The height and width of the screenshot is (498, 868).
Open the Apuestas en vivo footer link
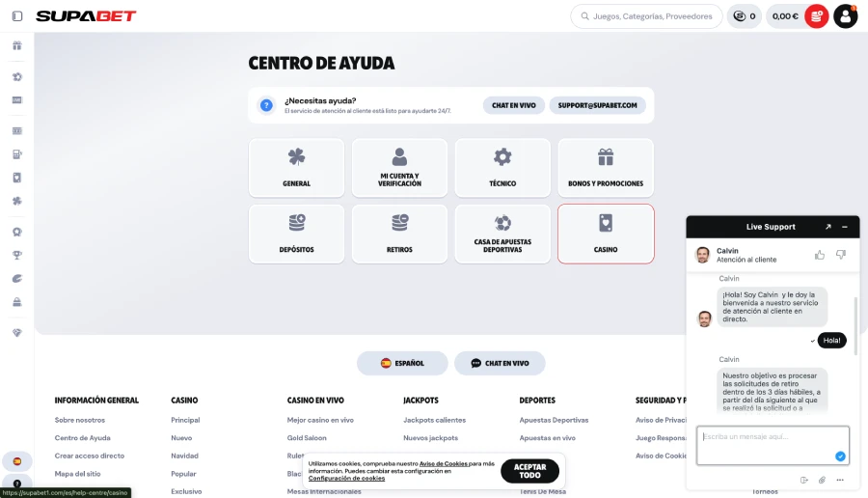point(548,437)
